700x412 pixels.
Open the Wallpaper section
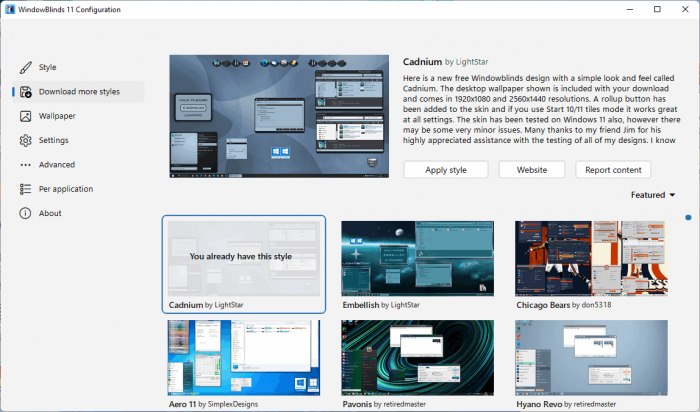coord(57,116)
